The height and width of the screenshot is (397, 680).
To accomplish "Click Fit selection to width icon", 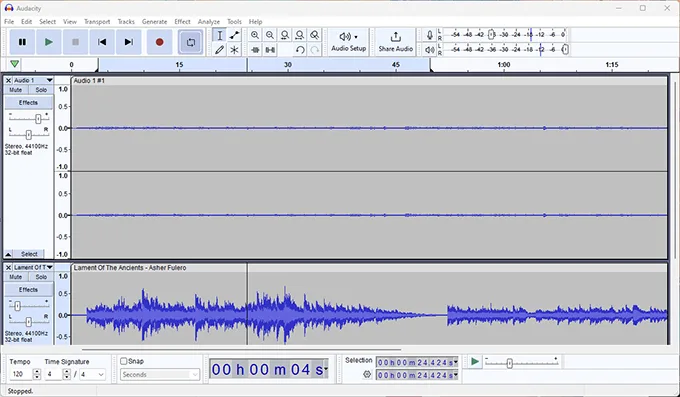I will pyautogui.click(x=284, y=35).
